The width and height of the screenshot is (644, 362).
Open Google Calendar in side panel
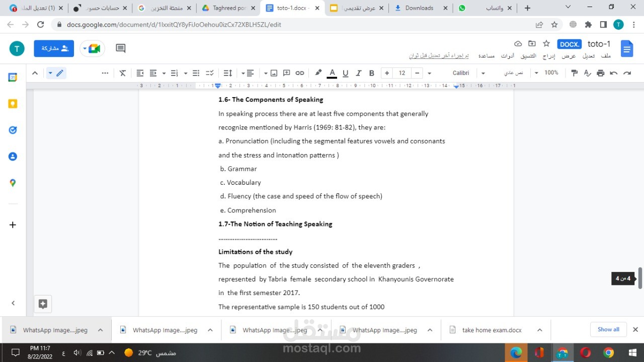13,78
